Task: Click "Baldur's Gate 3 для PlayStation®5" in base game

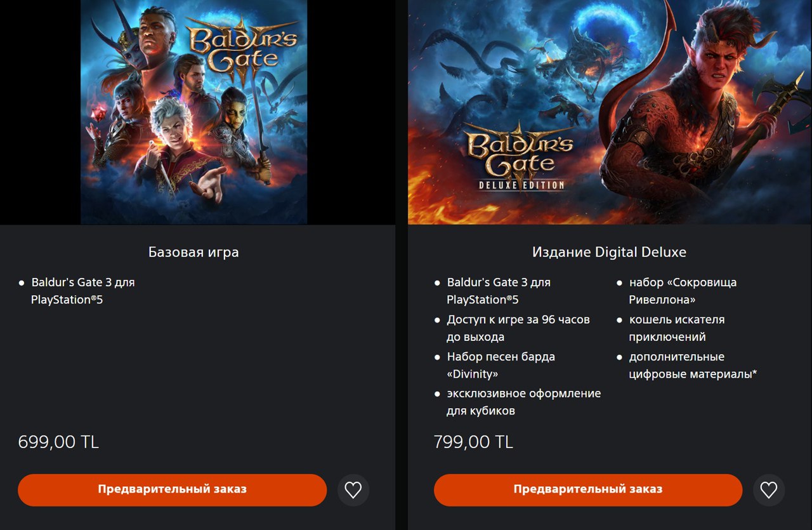Action: click(82, 291)
